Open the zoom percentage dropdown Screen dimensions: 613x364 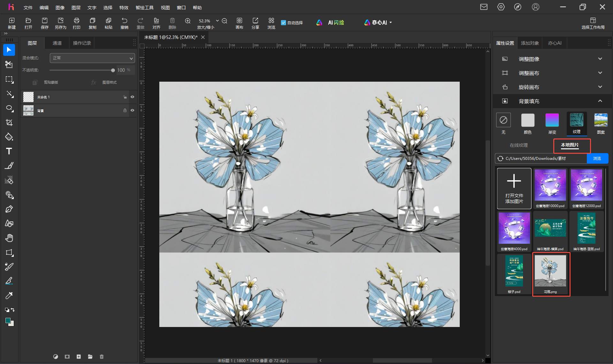217,21
